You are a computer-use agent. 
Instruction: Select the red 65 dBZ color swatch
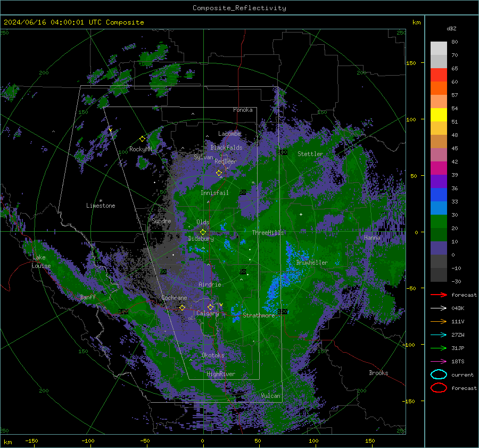[439, 75]
